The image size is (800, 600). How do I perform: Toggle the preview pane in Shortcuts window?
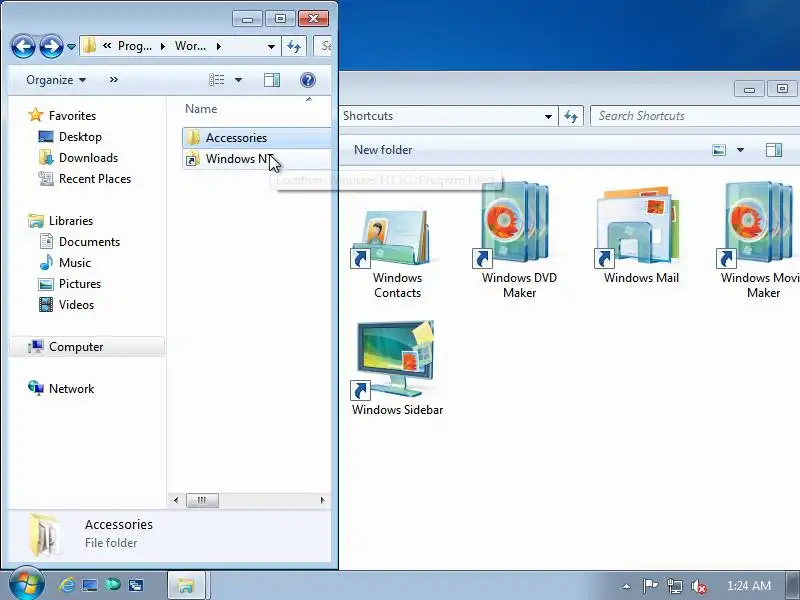click(x=774, y=150)
